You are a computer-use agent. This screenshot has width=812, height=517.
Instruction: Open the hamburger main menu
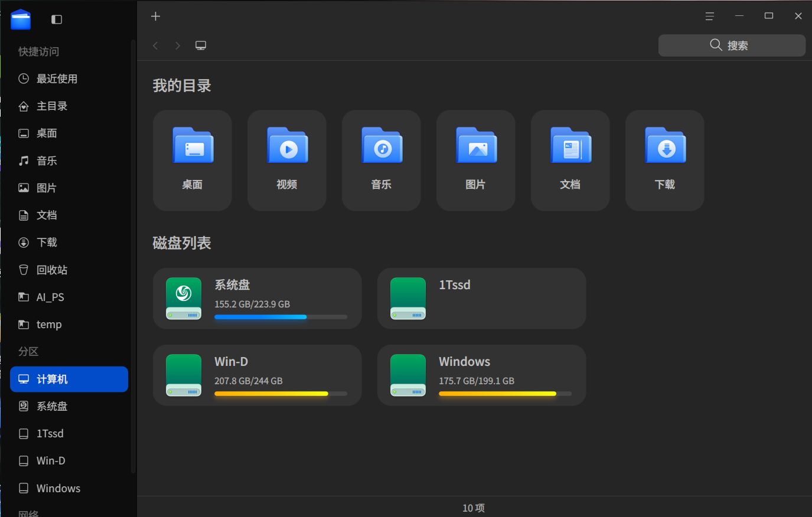(709, 17)
